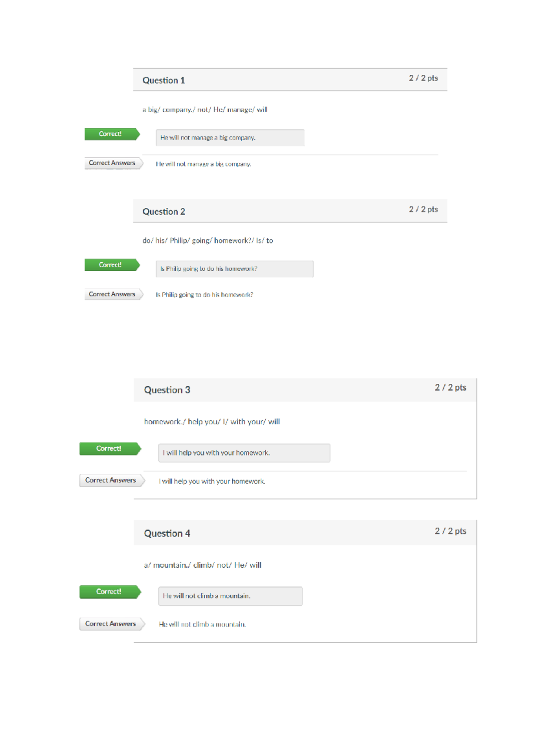Click the correct answer text "Is Philip going to do his homework?"
Screen dimensions: 534x756
point(204,295)
